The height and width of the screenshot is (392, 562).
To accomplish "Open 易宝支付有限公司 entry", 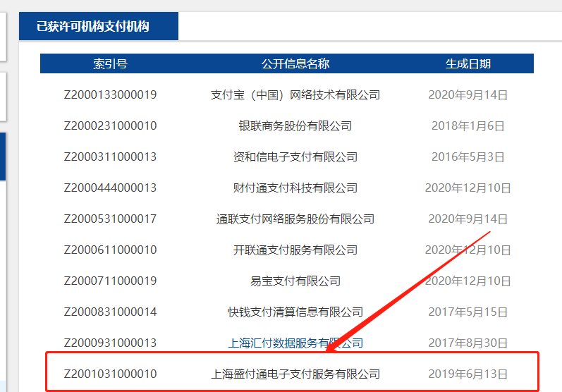I will click(x=295, y=281).
